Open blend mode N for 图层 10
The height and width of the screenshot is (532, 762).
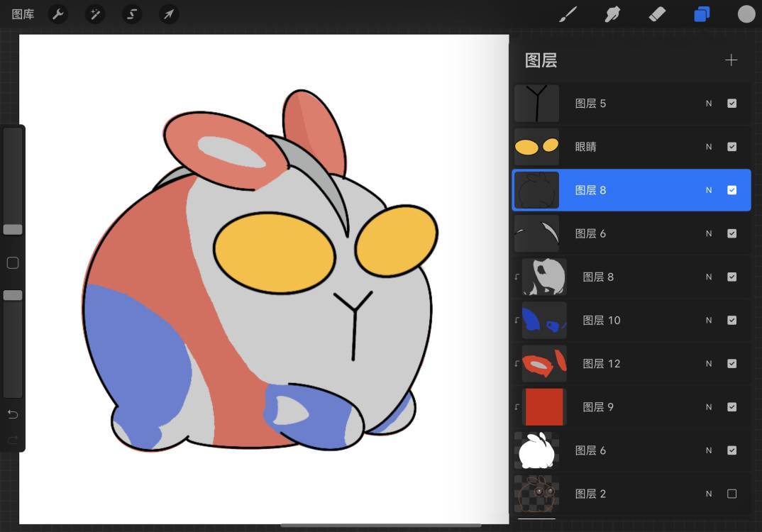tap(709, 320)
